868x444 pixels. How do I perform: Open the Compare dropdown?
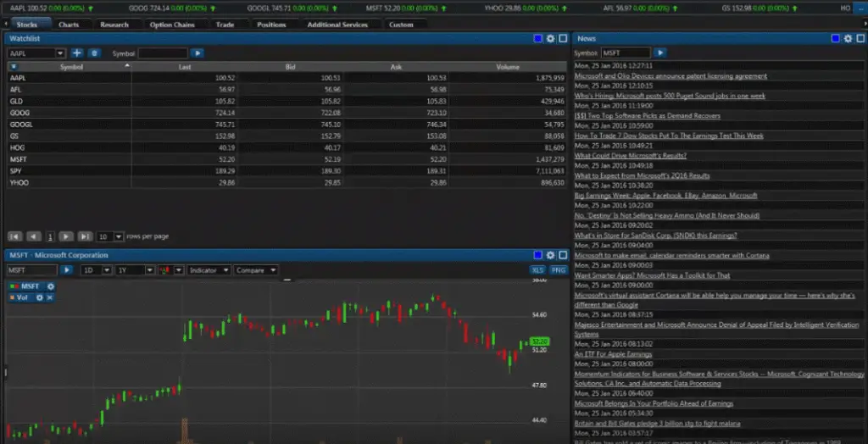point(255,270)
